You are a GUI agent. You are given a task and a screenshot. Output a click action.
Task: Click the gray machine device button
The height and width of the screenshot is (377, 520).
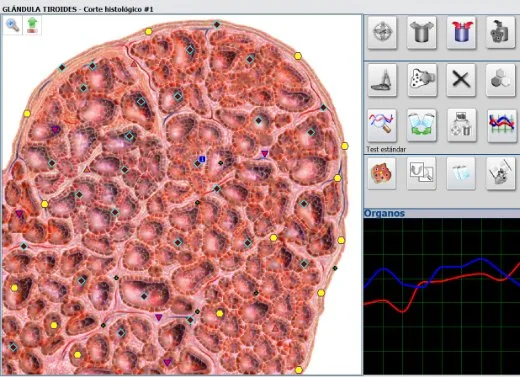click(501, 33)
